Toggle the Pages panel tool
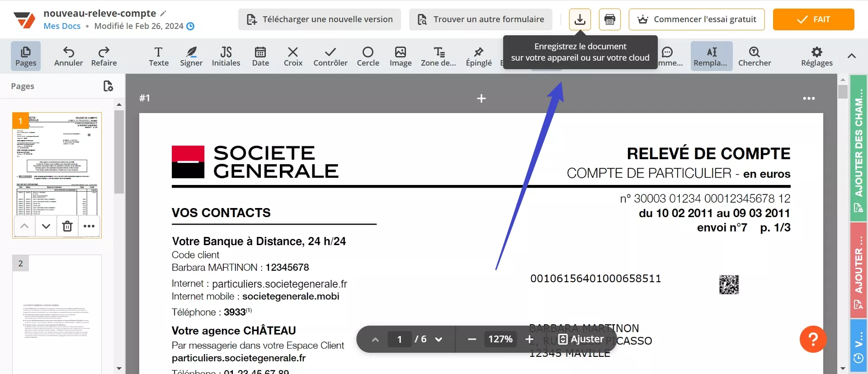The width and height of the screenshot is (868, 374). (x=26, y=56)
